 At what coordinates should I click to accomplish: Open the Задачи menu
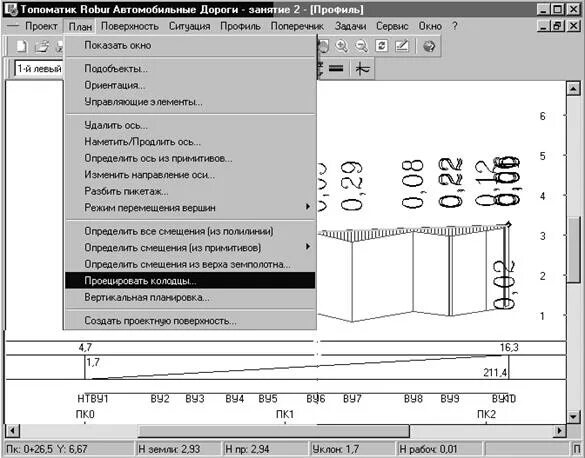pyautogui.click(x=350, y=26)
